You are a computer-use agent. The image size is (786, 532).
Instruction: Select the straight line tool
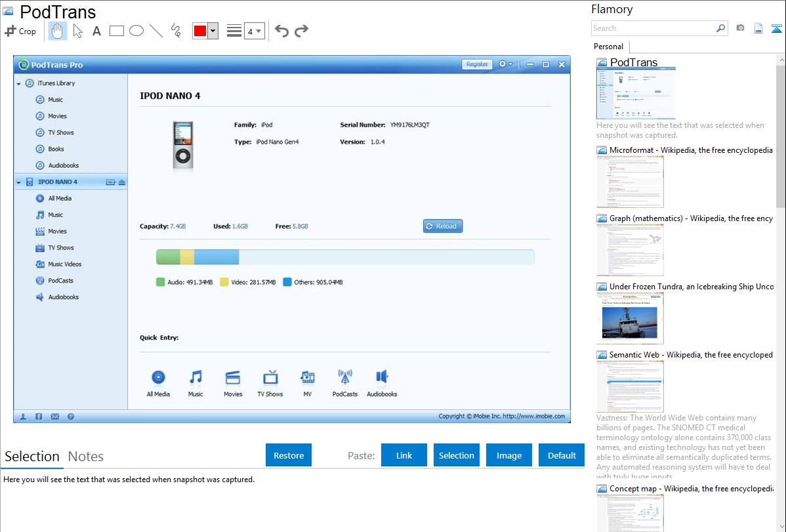click(x=156, y=31)
